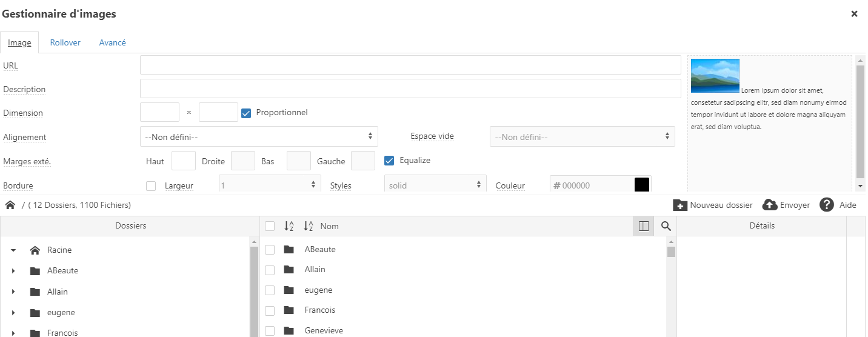Expand the ABeaute folder in tree

tap(13, 271)
